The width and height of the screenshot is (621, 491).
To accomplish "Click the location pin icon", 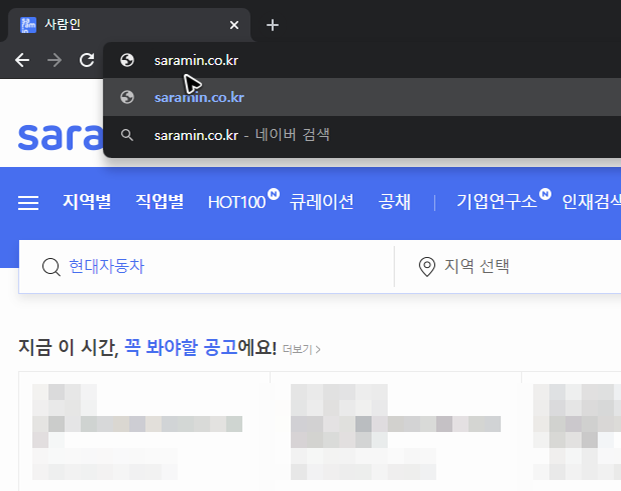I will [427, 267].
